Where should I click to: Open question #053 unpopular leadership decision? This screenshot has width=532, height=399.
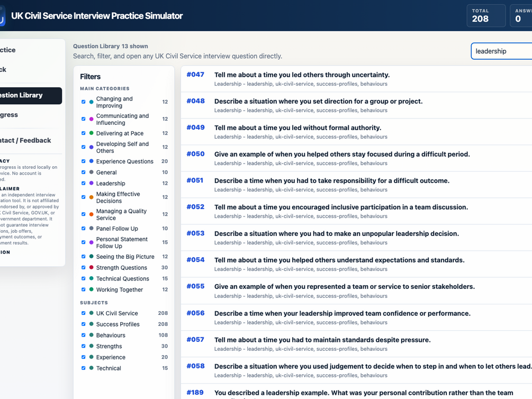(x=356, y=238)
